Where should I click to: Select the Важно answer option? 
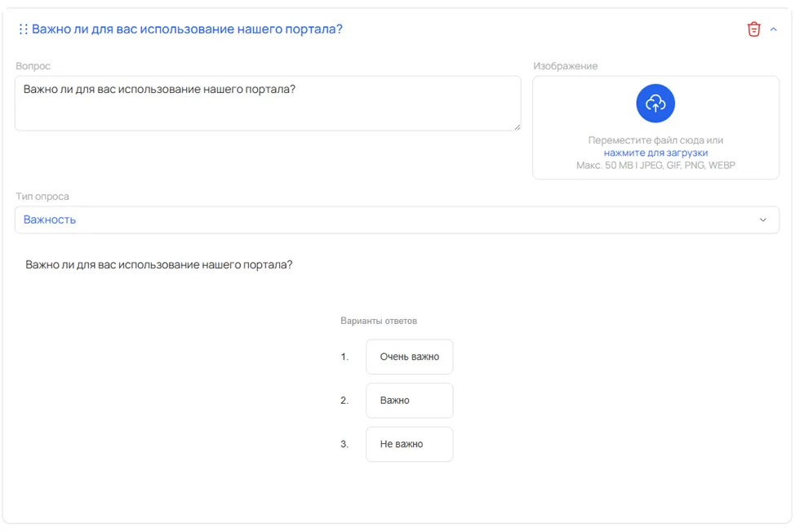click(x=410, y=401)
